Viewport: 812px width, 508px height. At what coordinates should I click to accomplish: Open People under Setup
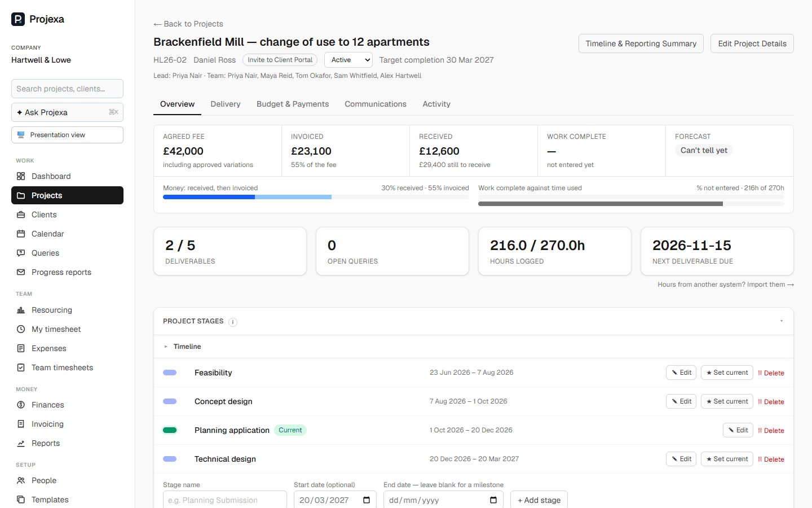[x=67, y=480]
